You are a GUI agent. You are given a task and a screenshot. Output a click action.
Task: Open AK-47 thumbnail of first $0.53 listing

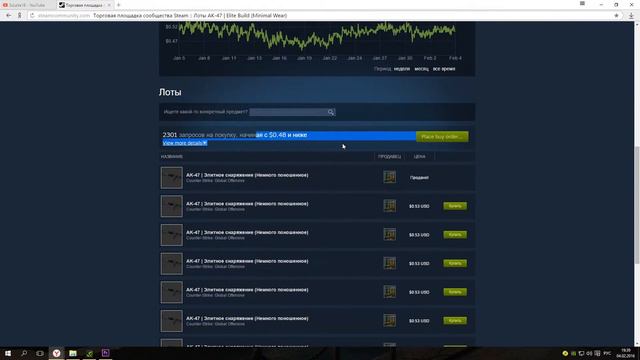click(x=171, y=206)
